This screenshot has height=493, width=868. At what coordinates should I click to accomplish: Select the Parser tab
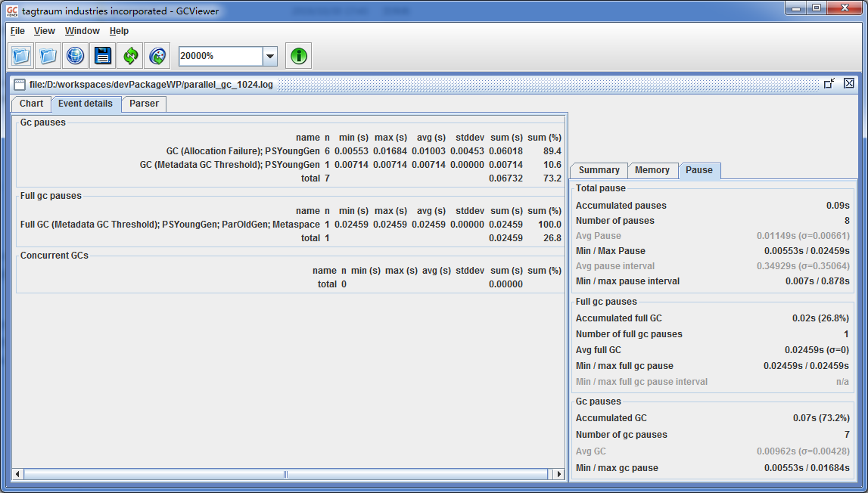pyautogui.click(x=143, y=104)
